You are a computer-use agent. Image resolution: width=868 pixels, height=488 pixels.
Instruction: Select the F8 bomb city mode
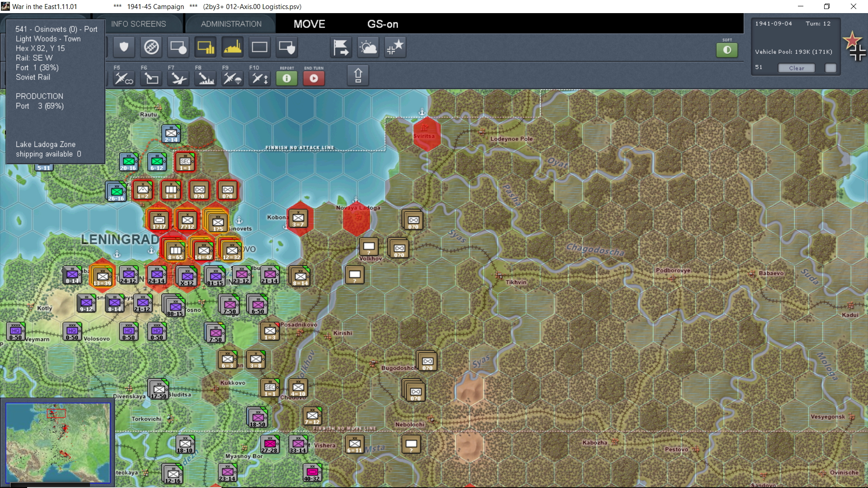pos(206,78)
